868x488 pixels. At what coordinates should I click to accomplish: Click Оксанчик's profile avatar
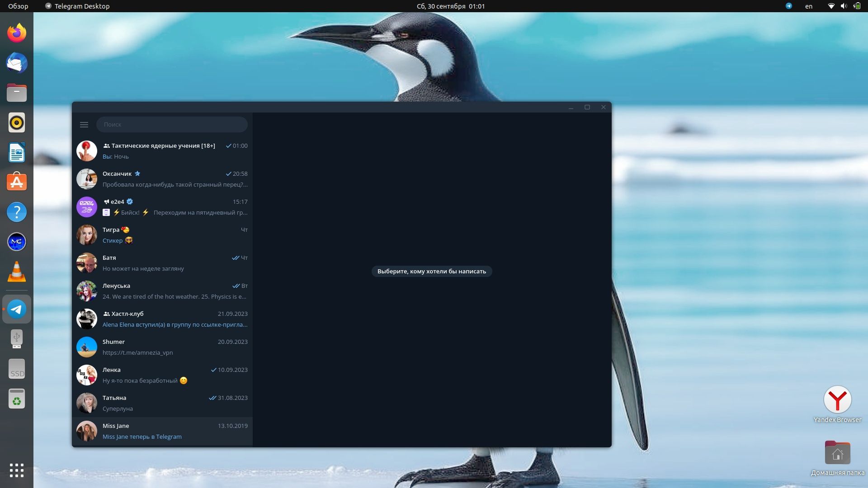87,179
